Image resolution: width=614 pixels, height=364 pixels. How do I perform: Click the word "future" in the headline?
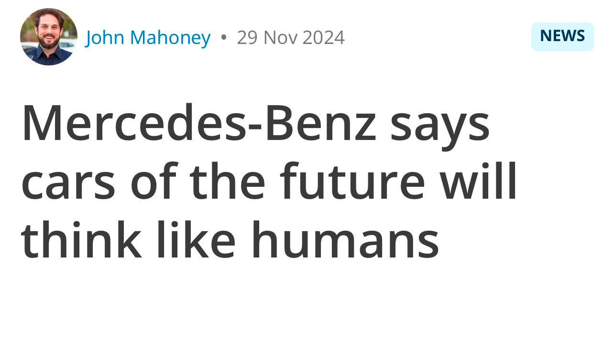352,182
